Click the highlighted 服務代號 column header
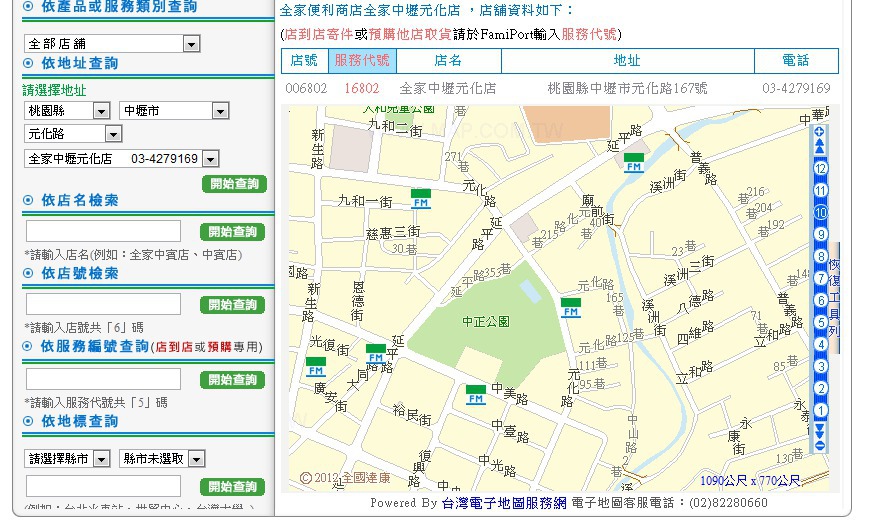The height and width of the screenshot is (528, 878). pos(362,60)
